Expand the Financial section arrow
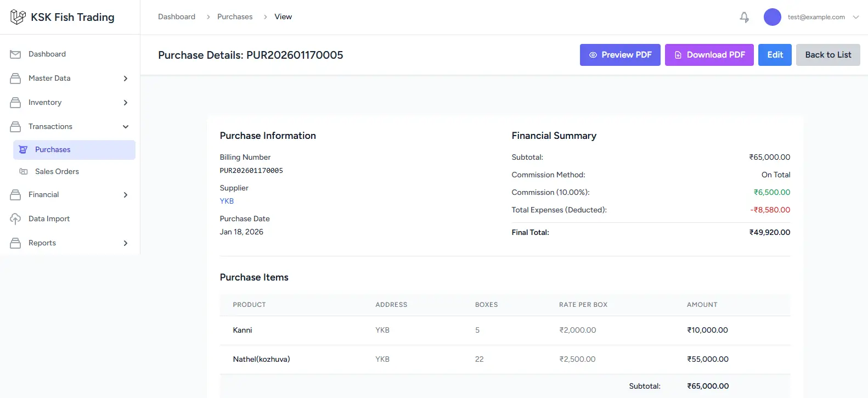 pyautogui.click(x=126, y=195)
